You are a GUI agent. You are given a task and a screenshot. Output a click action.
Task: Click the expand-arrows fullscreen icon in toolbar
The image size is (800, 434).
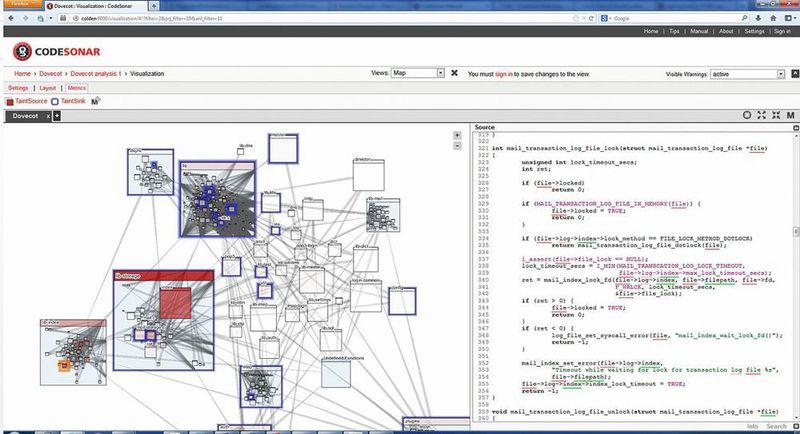(761, 115)
